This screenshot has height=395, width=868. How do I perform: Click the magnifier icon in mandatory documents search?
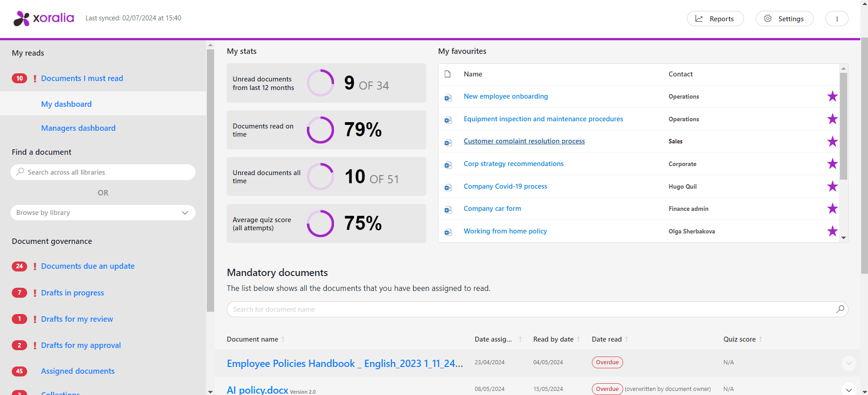[x=840, y=309]
